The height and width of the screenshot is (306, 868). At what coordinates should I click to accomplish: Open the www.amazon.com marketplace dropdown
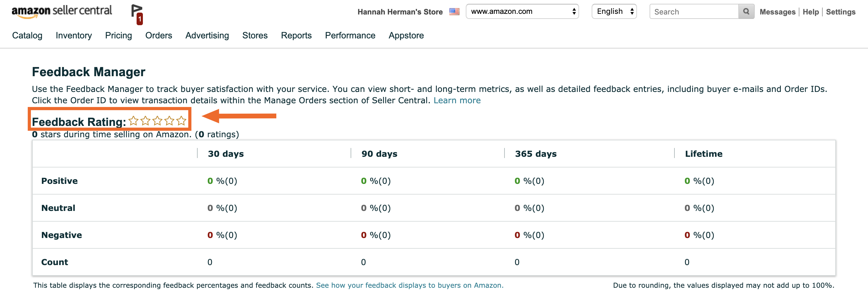tap(522, 11)
